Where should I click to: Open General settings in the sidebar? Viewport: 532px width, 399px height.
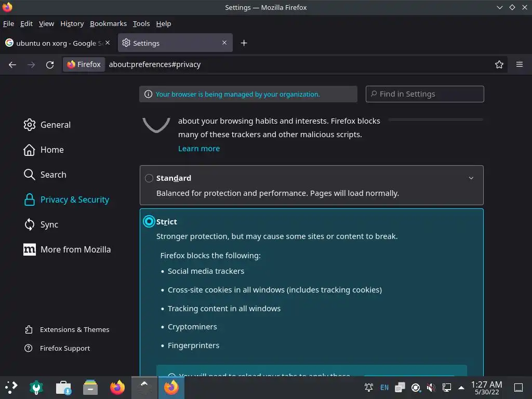[x=47, y=125]
